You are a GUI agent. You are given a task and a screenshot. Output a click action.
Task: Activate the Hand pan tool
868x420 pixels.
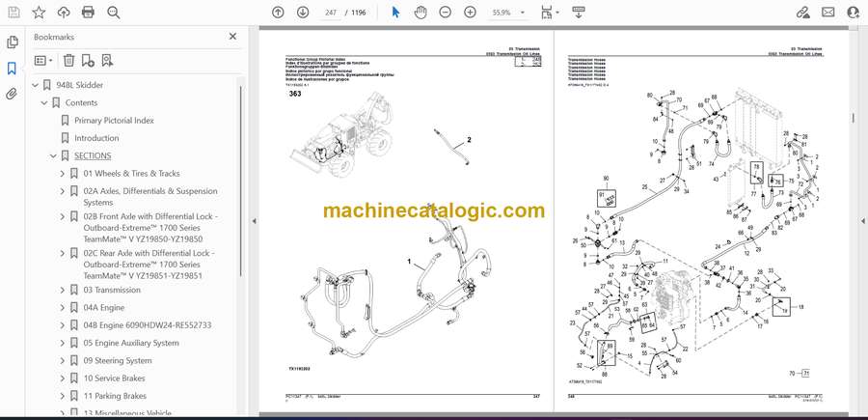pyautogui.click(x=420, y=13)
